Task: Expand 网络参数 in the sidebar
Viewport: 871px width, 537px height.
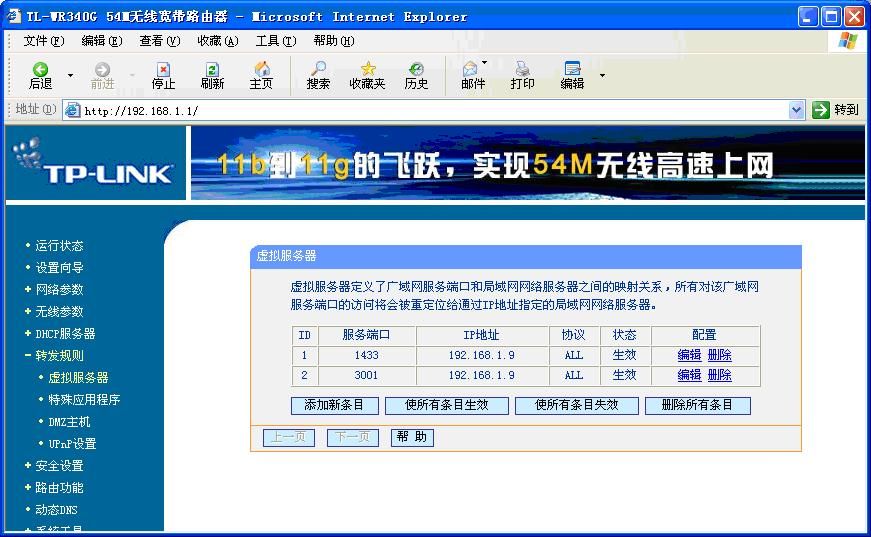Action: tap(59, 289)
